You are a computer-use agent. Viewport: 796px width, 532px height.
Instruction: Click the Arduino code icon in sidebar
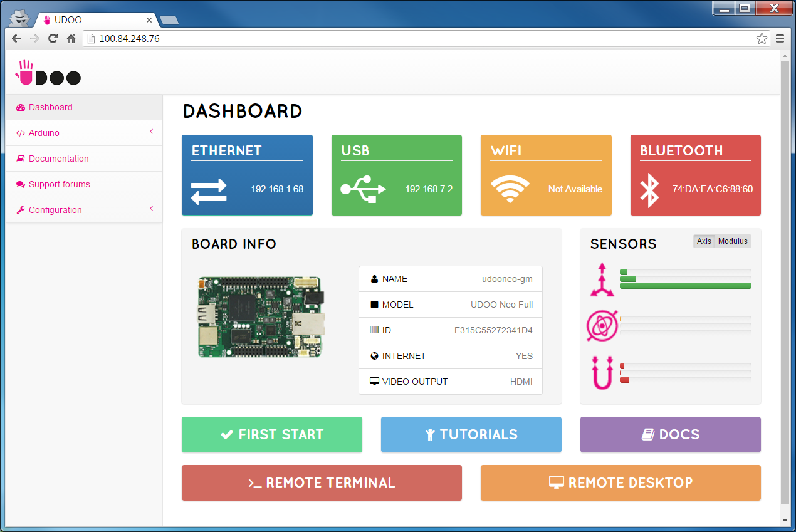click(21, 133)
